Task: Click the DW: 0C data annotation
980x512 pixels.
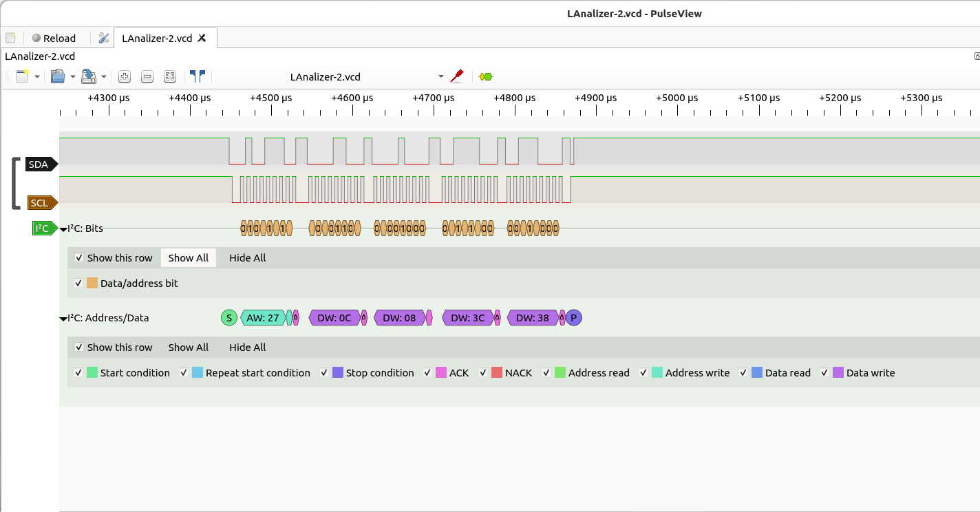Action: point(334,318)
